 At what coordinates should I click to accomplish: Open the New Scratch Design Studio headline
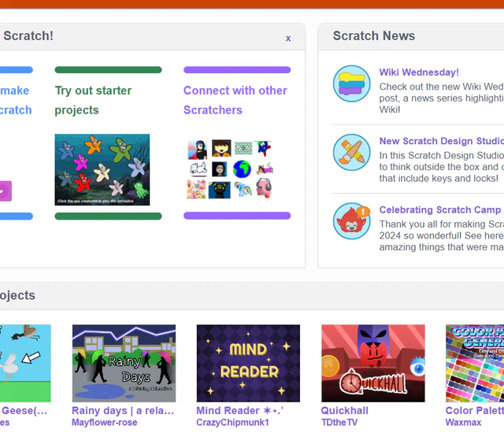point(441,141)
